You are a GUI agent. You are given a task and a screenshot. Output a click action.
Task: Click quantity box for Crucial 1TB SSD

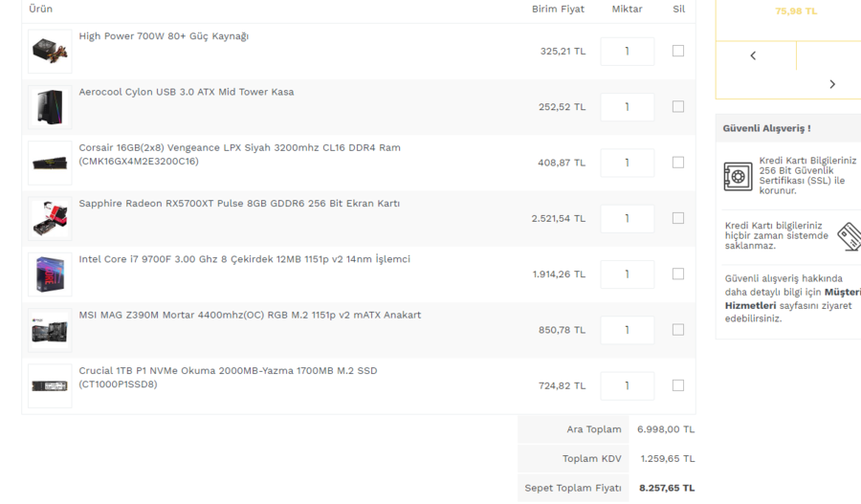coord(628,385)
